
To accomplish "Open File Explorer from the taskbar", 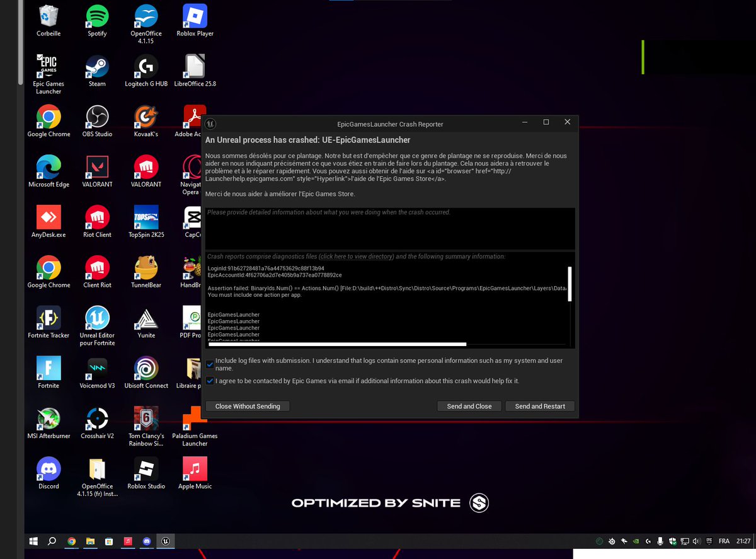I will coord(90,541).
